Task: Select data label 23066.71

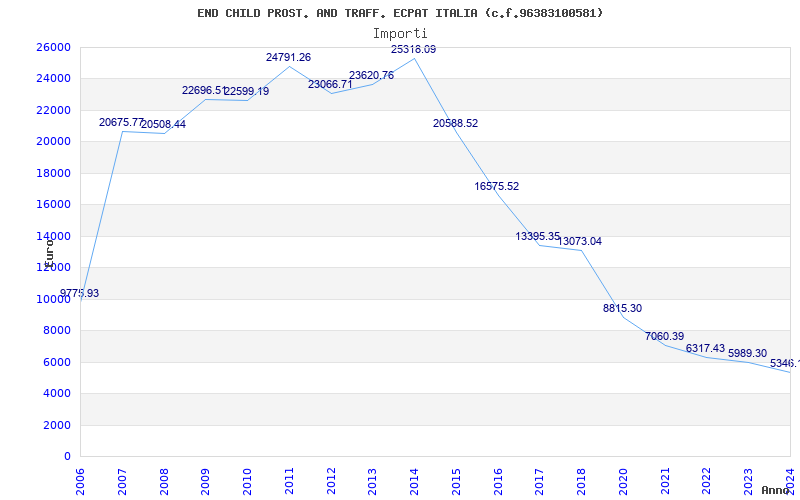Action: [330, 85]
